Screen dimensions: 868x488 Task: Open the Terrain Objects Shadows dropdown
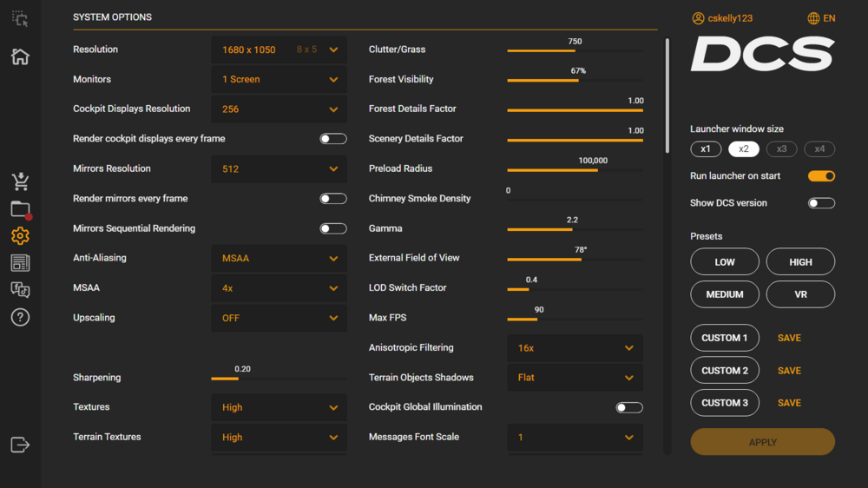tap(575, 378)
